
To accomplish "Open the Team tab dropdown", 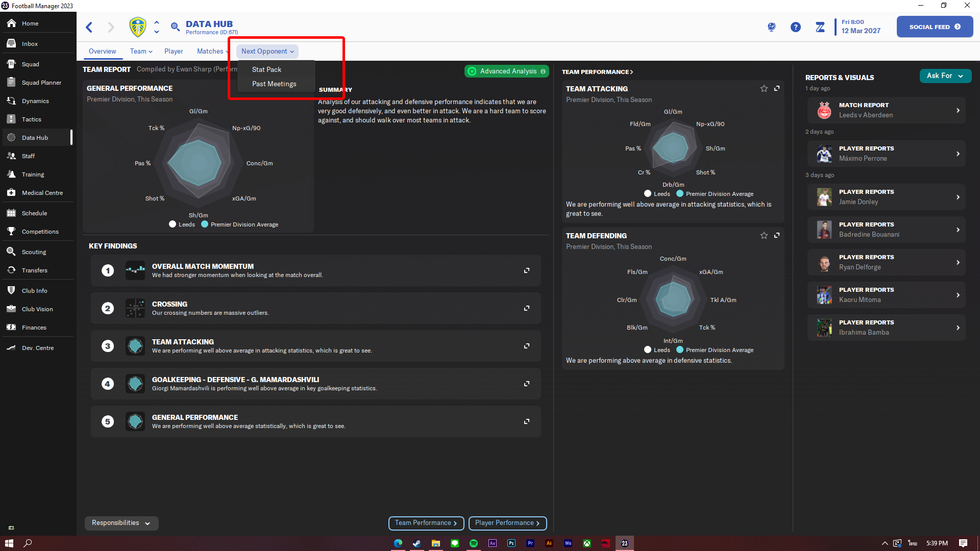I will tap(141, 52).
